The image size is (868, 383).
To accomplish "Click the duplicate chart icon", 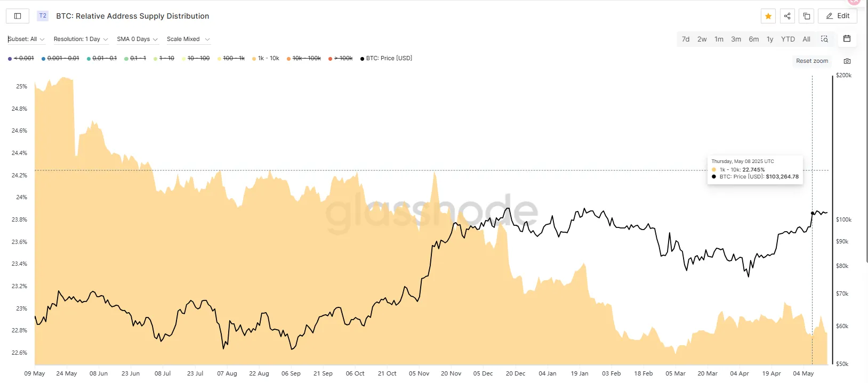I will click(x=807, y=16).
